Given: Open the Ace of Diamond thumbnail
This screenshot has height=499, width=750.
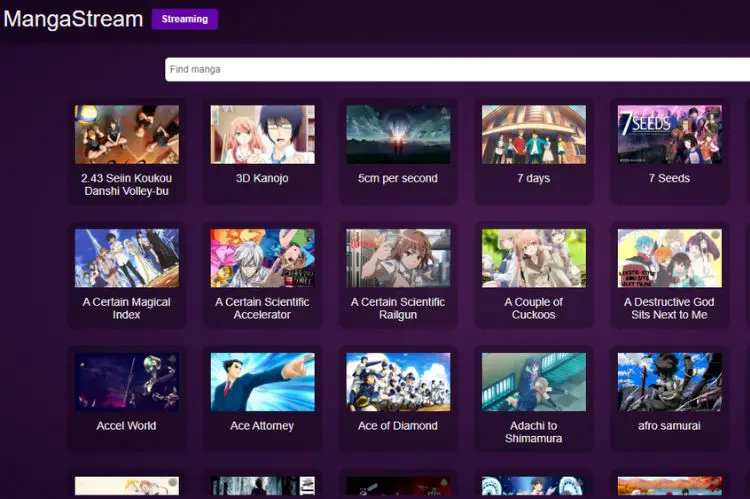Looking at the screenshot, I should point(398,382).
